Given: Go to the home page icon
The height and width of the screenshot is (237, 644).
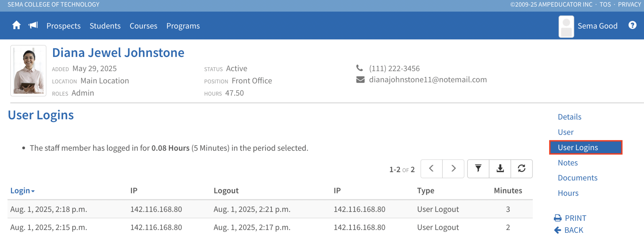Looking at the screenshot, I should coord(16,26).
